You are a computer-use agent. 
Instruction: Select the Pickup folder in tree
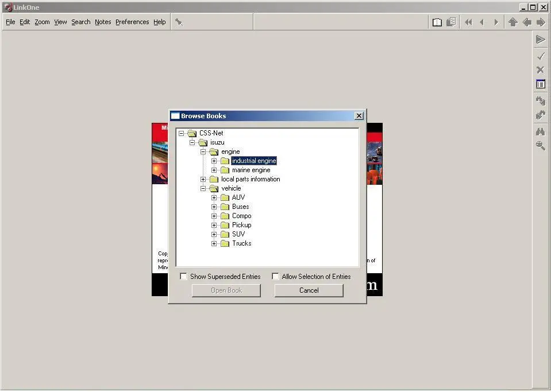click(x=241, y=225)
